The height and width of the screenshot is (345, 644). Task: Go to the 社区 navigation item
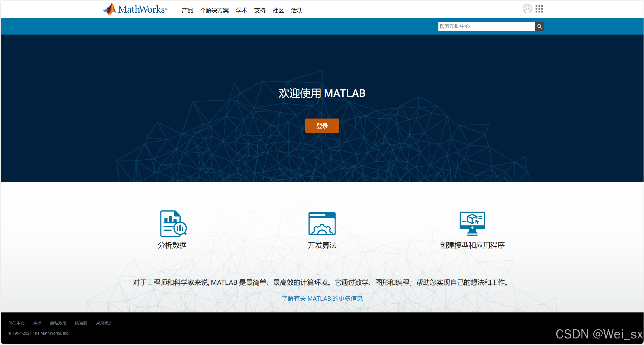278,10
